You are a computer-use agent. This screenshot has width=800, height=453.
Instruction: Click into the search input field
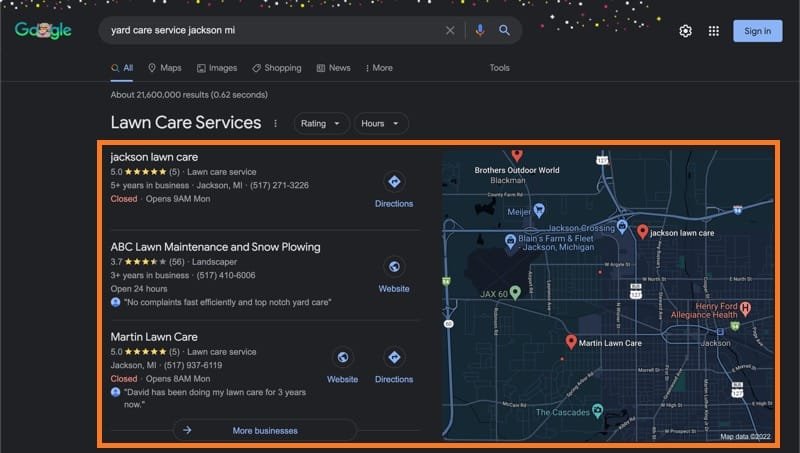[276, 30]
